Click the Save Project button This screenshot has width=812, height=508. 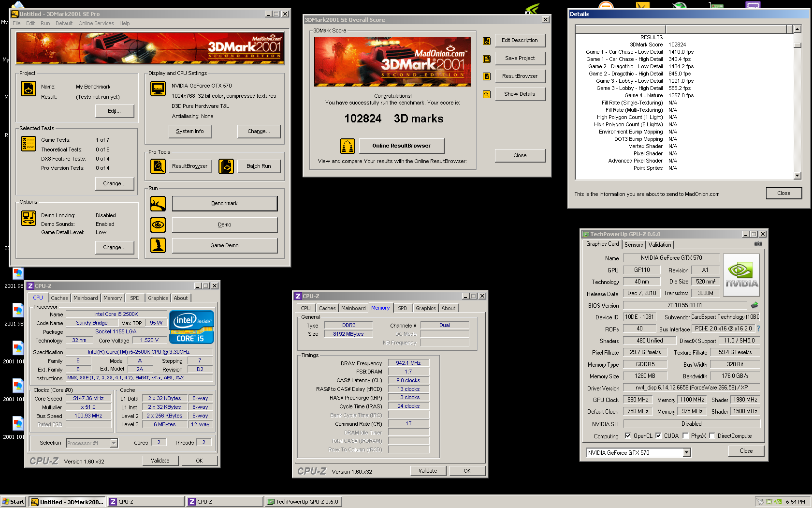pyautogui.click(x=520, y=58)
